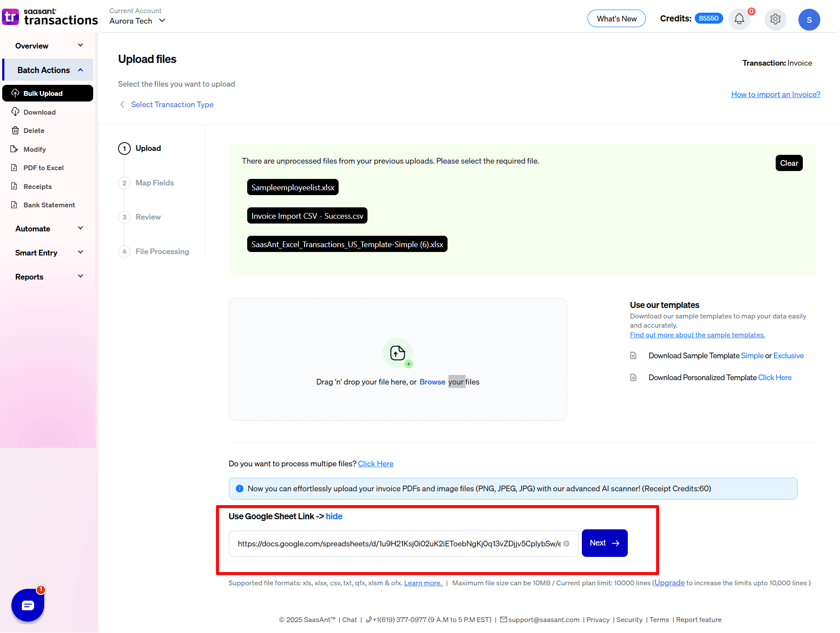The image size is (840, 633).
Task: Collapse the Batch Actions section
Action: tap(48, 70)
